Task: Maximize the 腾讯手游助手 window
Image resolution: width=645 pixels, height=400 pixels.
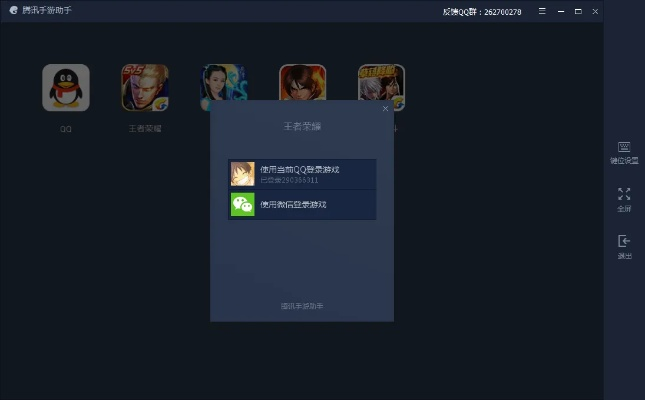Action: (578, 12)
